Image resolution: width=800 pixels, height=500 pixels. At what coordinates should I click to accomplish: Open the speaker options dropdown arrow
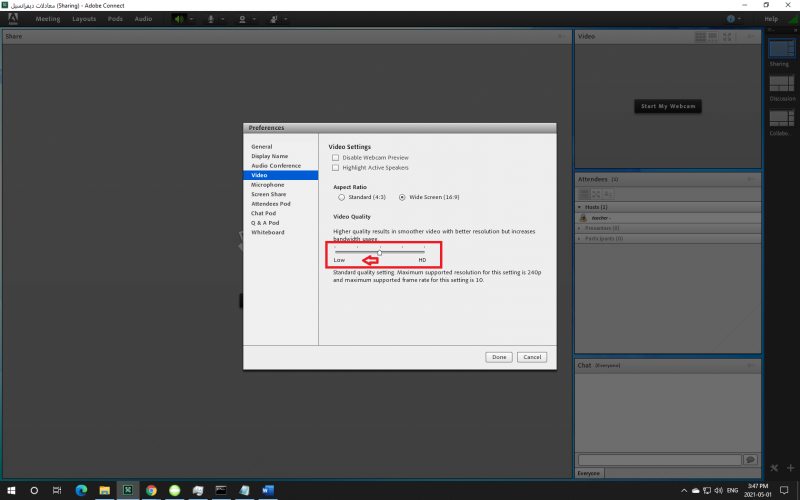tap(192, 18)
